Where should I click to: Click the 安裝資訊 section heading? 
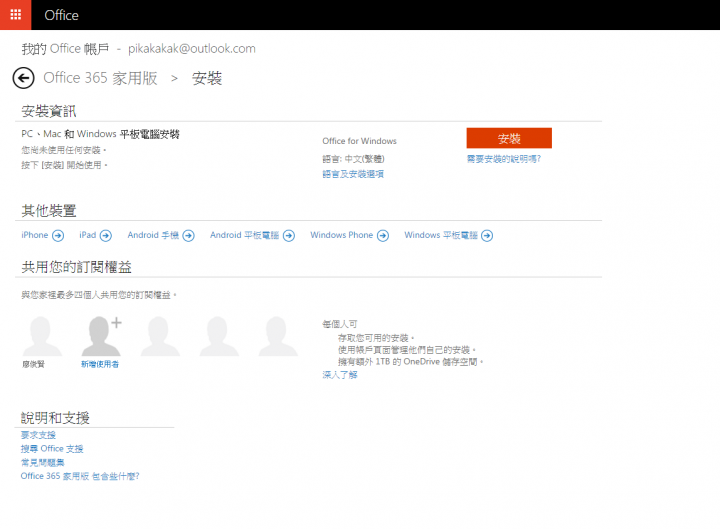[49, 111]
